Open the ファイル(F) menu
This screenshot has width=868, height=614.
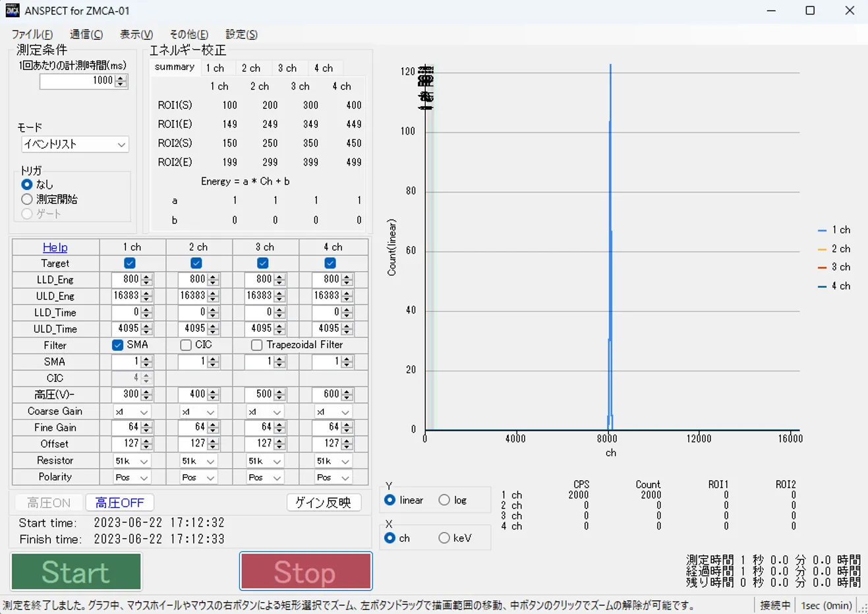click(32, 34)
